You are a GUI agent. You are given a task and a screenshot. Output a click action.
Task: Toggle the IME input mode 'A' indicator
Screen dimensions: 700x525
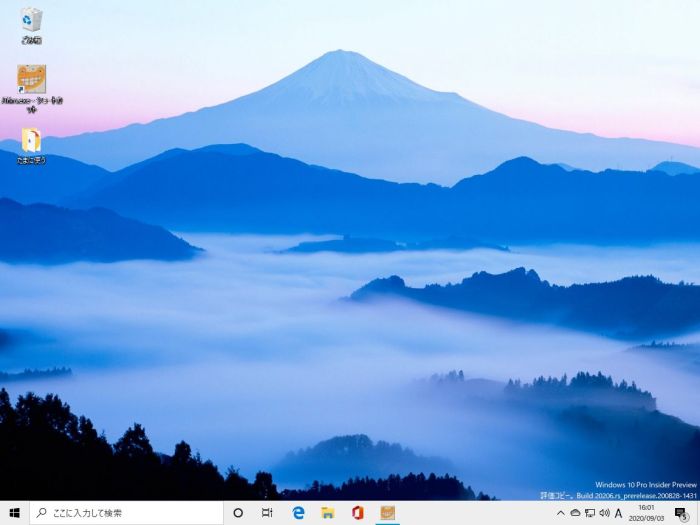click(x=619, y=513)
